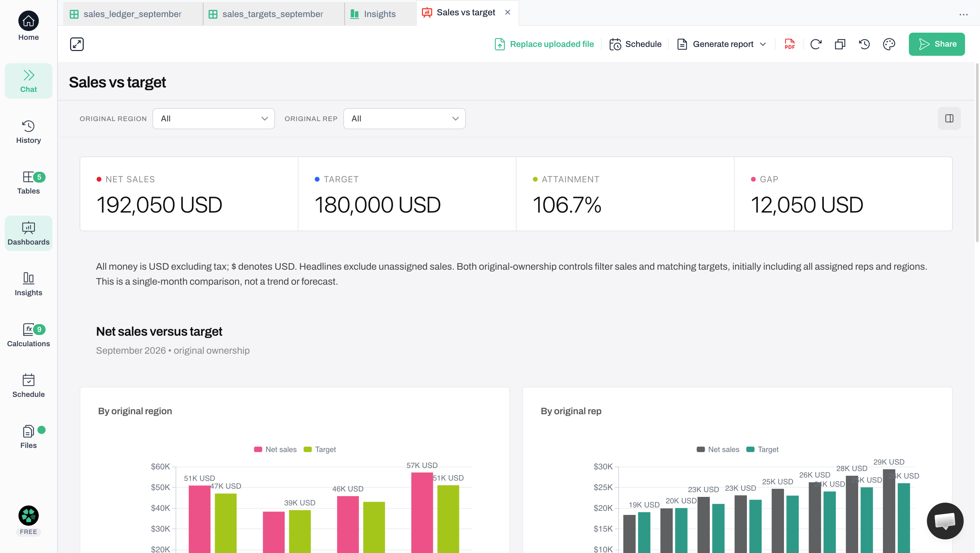Viewport: 980px width, 553px height.
Task: Toggle Net sales legend in rep chart
Action: click(718, 450)
